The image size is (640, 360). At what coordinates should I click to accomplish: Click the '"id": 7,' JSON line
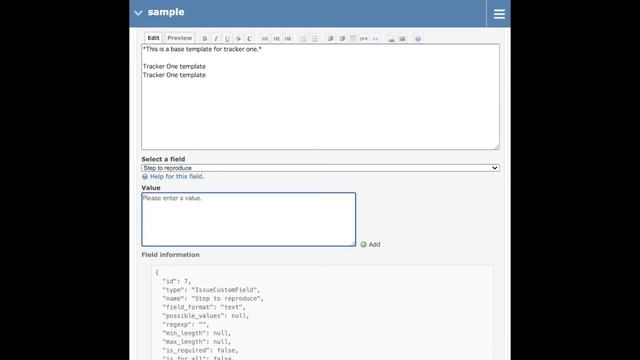coord(176,281)
